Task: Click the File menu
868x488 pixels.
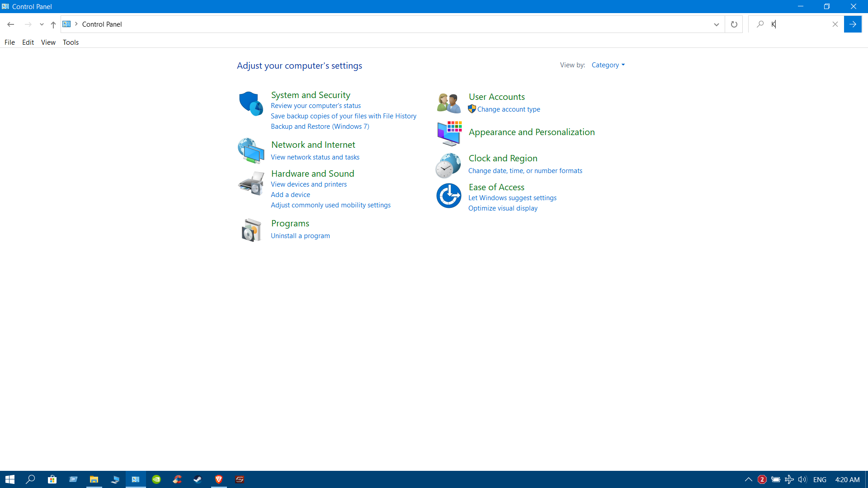Action: [9, 42]
